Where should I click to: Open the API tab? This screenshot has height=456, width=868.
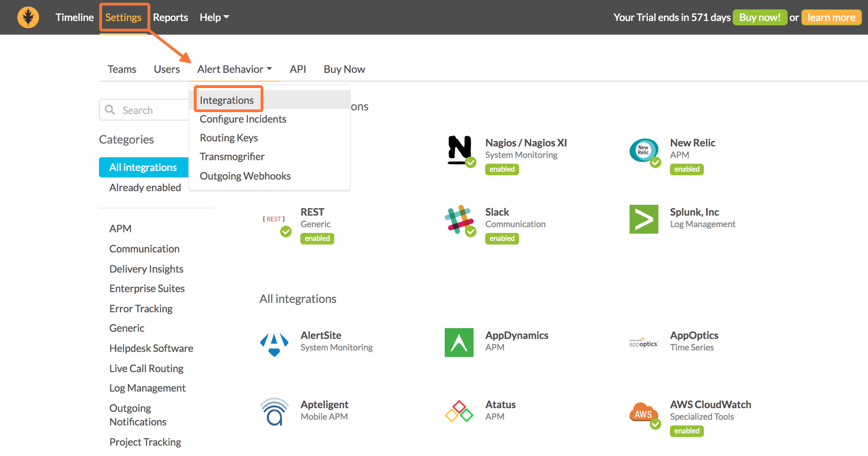coord(298,69)
